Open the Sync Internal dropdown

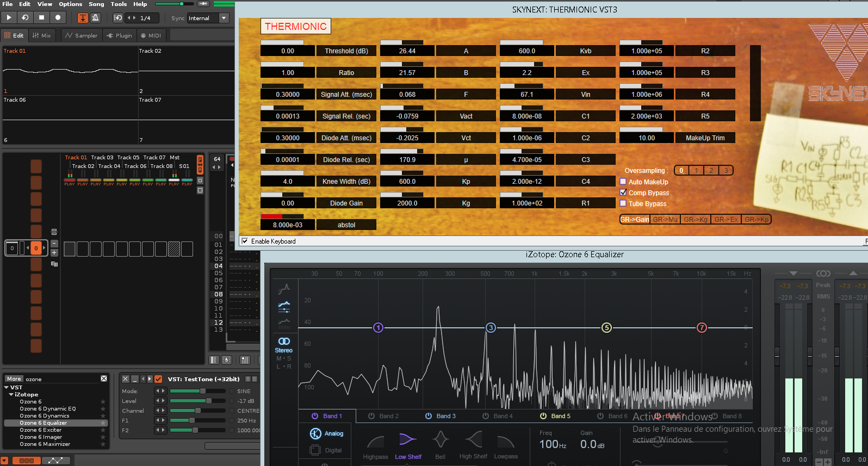point(208,18)
